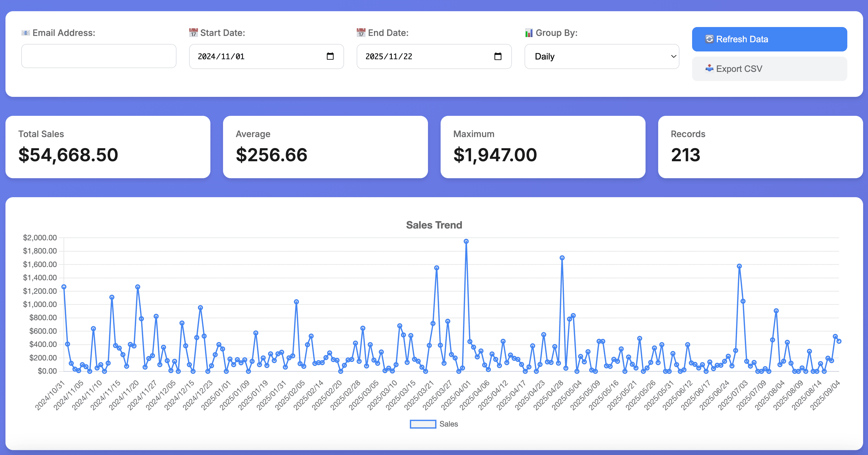This screenshot has width=868, height=455.
Task: Open the Start Date calendar picker icon
Action: 330,56
